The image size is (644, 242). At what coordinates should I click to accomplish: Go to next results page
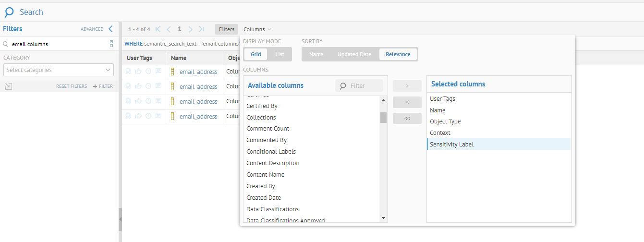(x=191, y=29)
